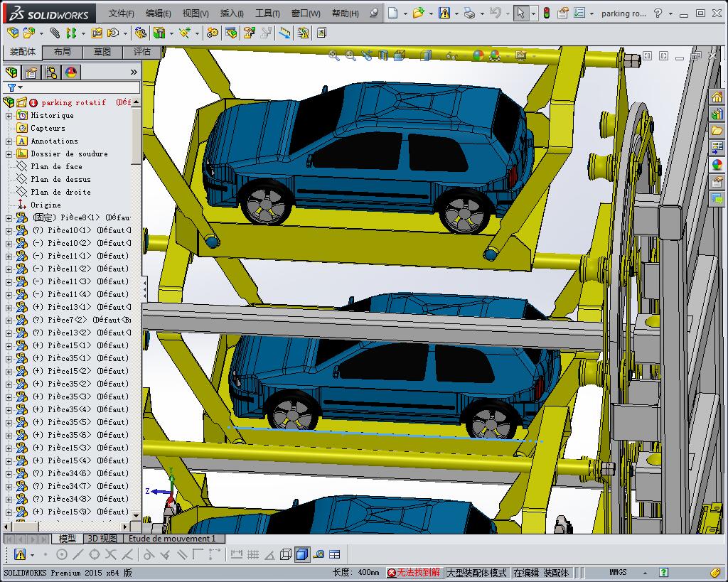
Task: Click the feature tree vertical scrollbar down arrow
Action: point(136,515)
